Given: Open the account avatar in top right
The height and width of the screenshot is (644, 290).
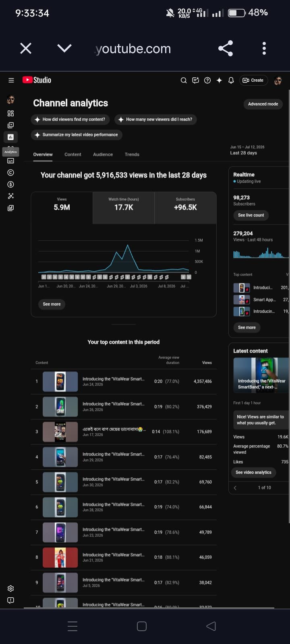Looking at the screenshot, I should tap(278, 80).
